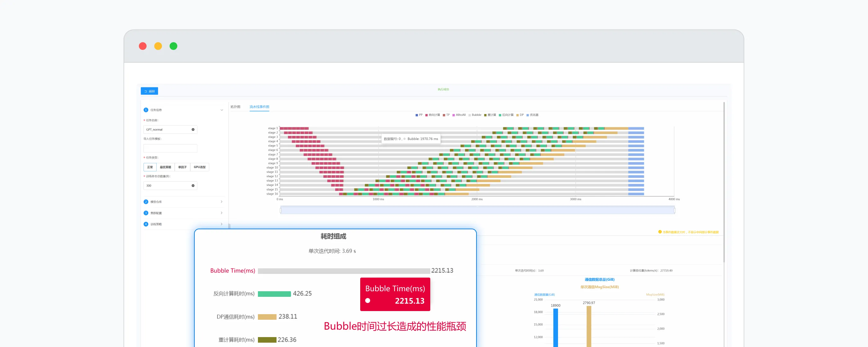Select the 单因子 task type option

point(182,167)
